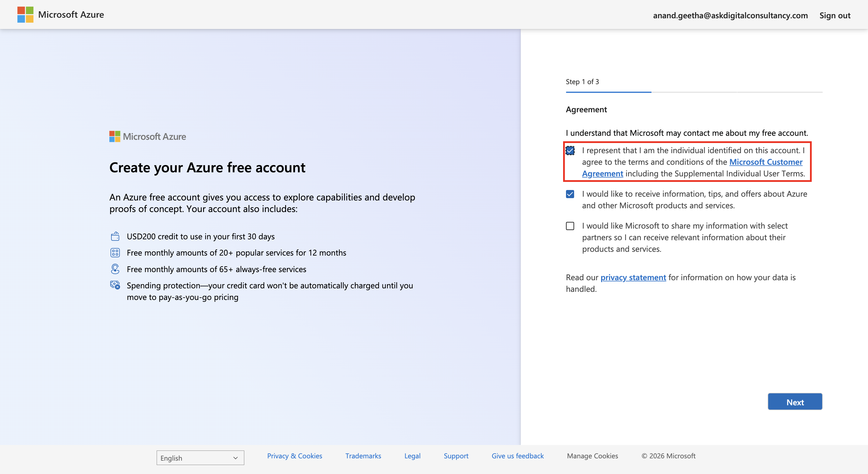Click the Microsoft logo in the header
The width and height of the screenshot is (868, 474).
[x=25, y=15]
